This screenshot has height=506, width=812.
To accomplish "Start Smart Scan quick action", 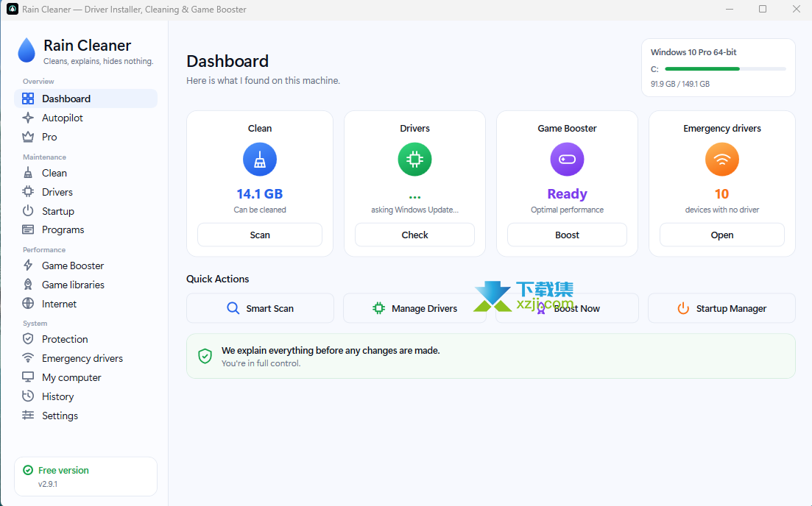I will [260, 308].
